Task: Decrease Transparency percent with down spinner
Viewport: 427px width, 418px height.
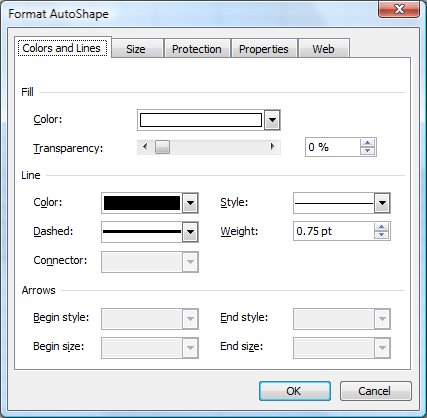Action: 368,151
